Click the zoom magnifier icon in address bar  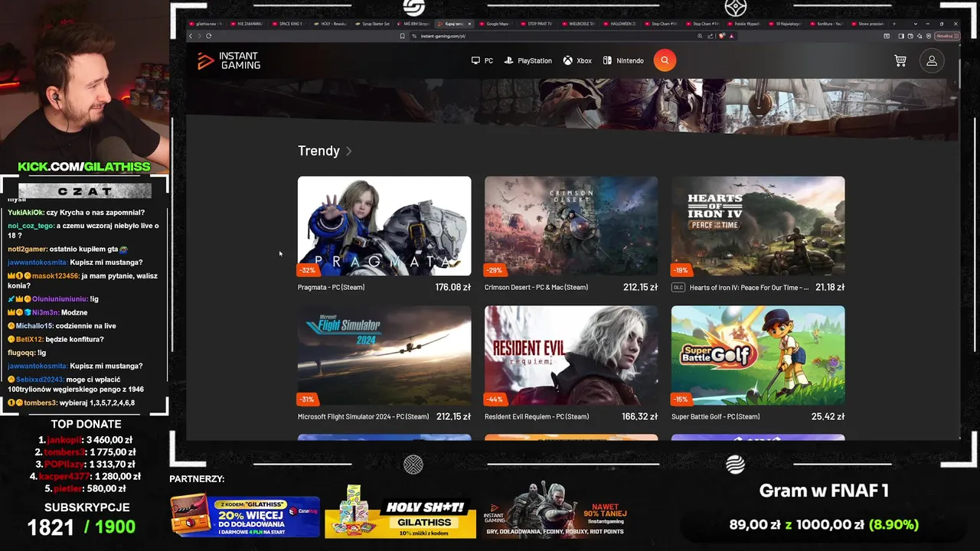(x=700, y=36)
